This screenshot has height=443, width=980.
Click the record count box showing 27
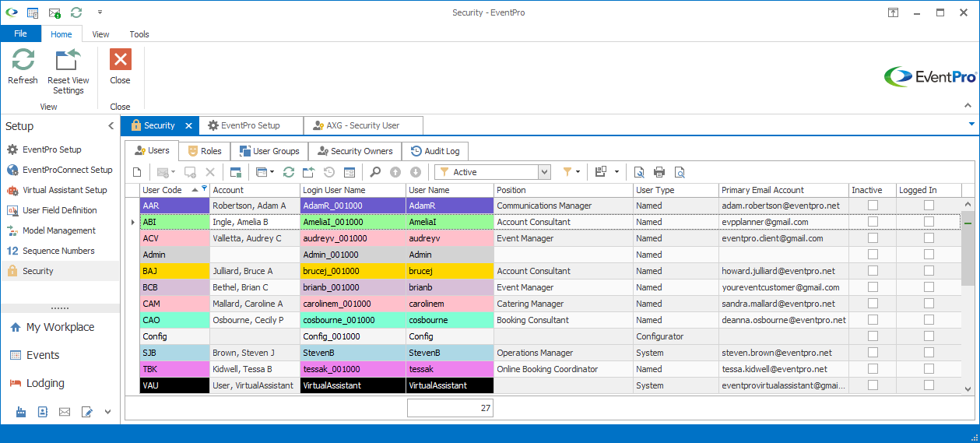450,408
